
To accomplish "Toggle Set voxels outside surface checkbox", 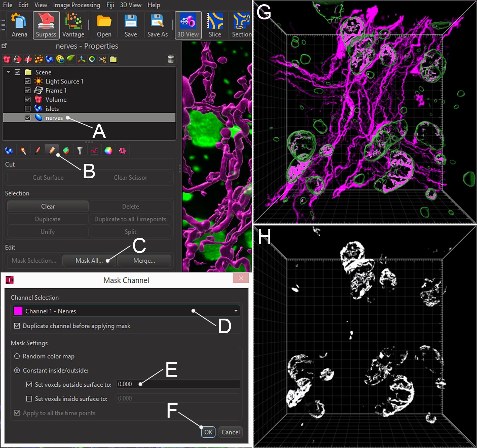I will coord(29,385).
